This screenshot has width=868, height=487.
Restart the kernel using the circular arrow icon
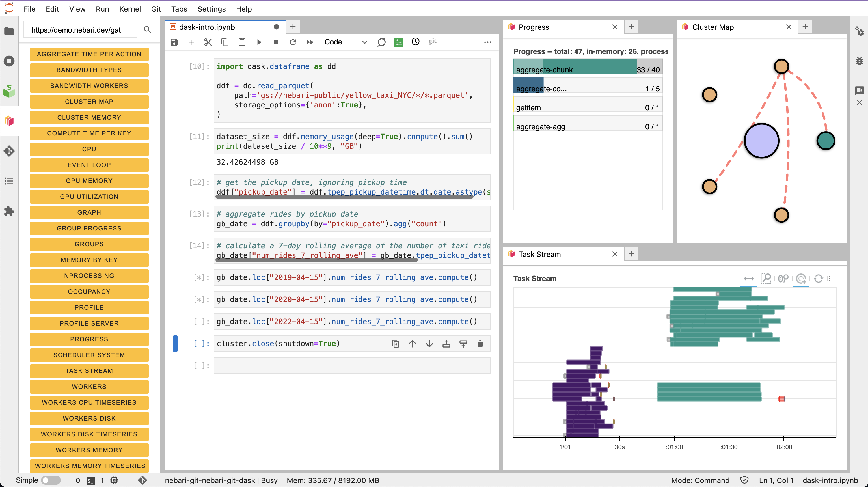pos(293,42)
